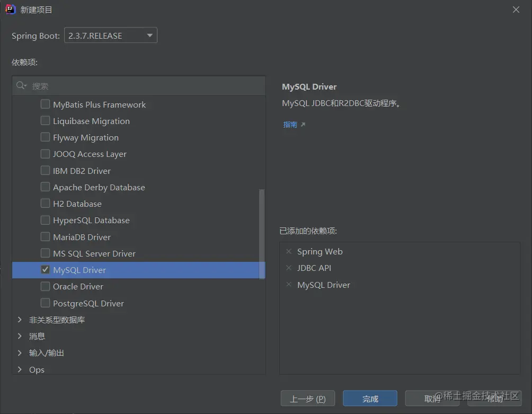Click the MyBatis Plus Framework label
The image size is (532, 414).
(x=100, y=104)
